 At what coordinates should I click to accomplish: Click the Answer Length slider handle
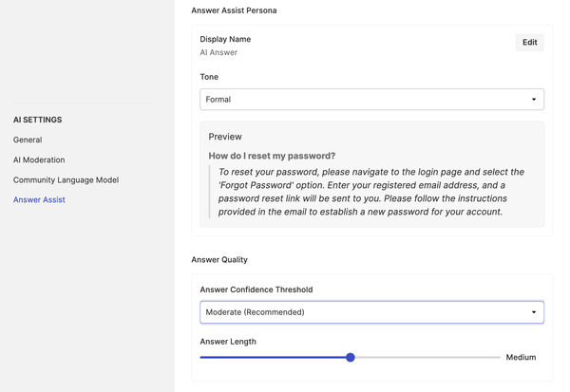tap(350, 358)
